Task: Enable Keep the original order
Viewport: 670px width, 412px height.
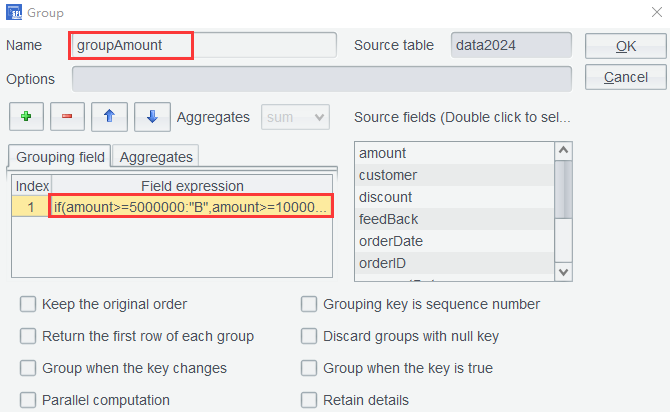Action: pyautogui.click(x=28, y=304)
